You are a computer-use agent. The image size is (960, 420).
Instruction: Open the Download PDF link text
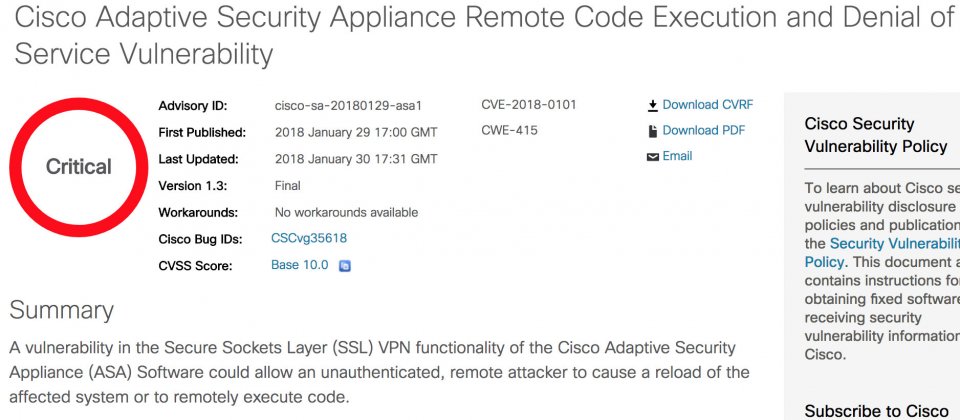click(703, 130)
